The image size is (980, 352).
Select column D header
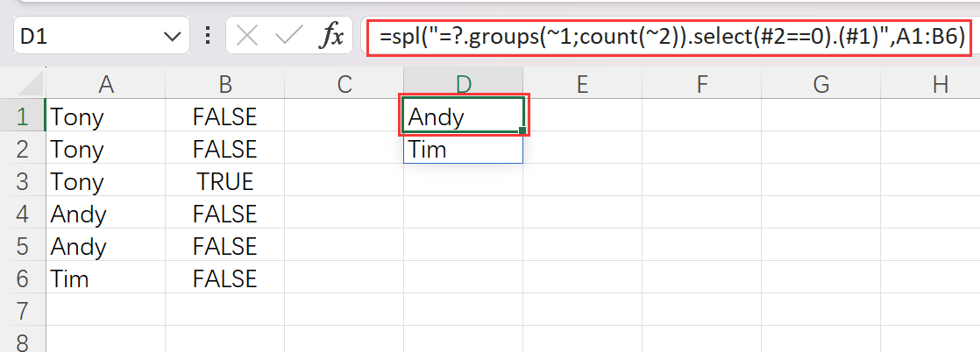click(x=464, y=84)
